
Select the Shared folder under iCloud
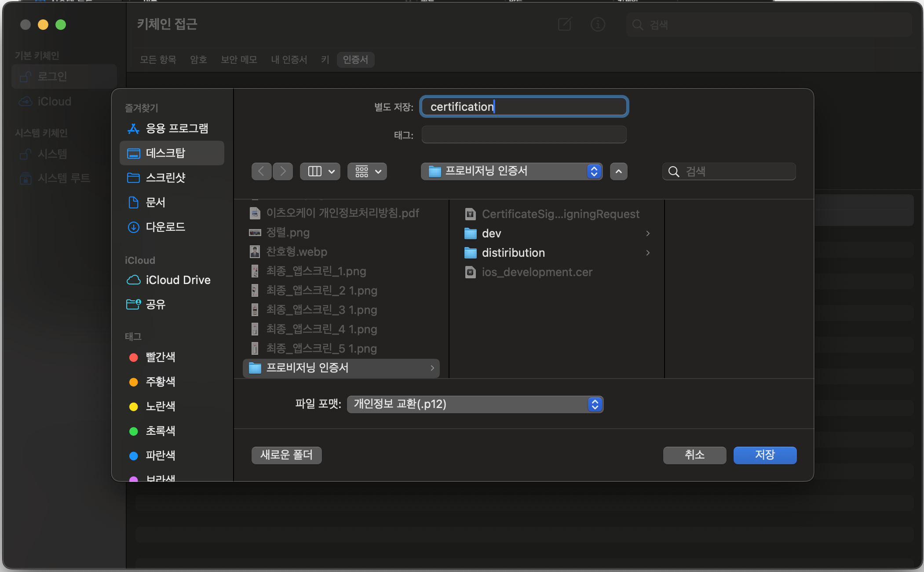click(x=155, y=304)
